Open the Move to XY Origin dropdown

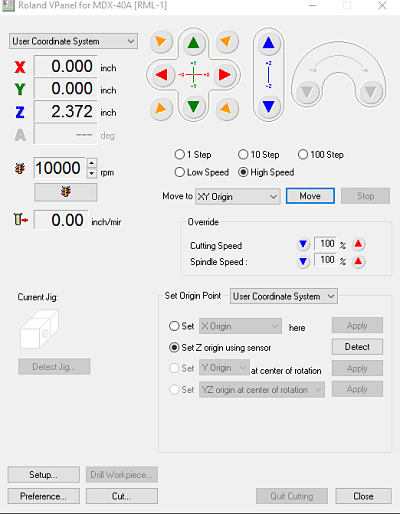(x=238, y=196)
